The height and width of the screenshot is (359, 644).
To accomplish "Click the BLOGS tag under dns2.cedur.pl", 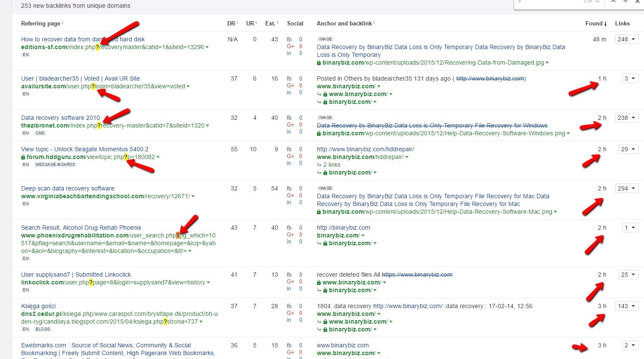I will [x=43, y=329].
